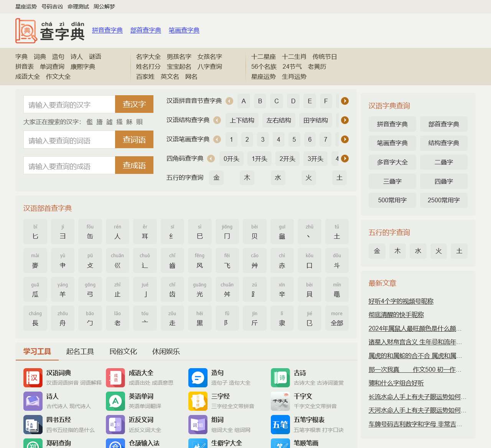The height and width of the screenshot is (448, 491).
Task: Advance 四角码查字典 list with right arrow
Action: [x=345, y=159]
